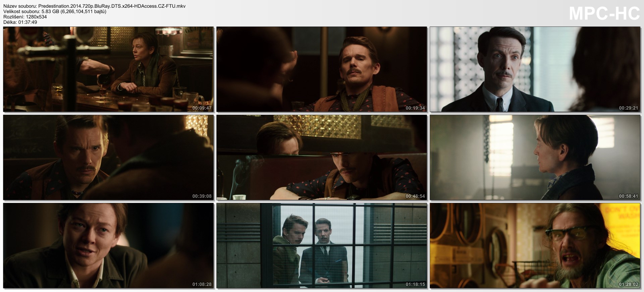Click the thumbnail timestamped 00:58:41
The image size is (644, 292).
point(535,158)
